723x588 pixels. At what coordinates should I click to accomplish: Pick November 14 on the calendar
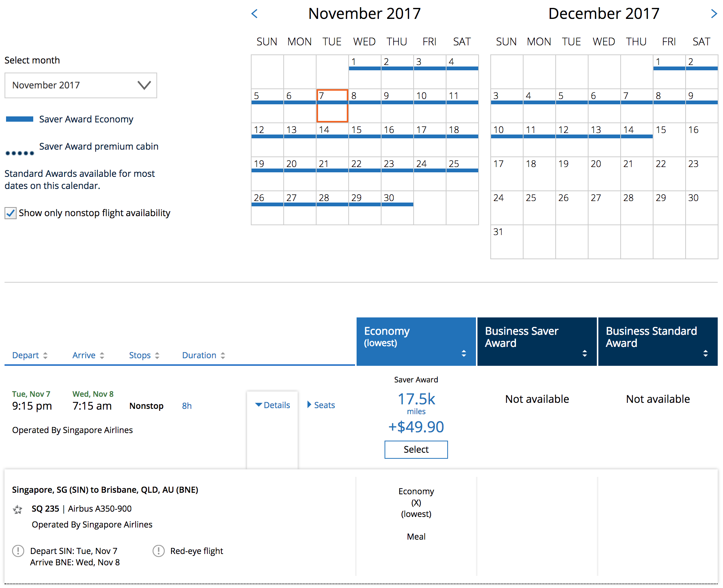[x=332, y=139]
